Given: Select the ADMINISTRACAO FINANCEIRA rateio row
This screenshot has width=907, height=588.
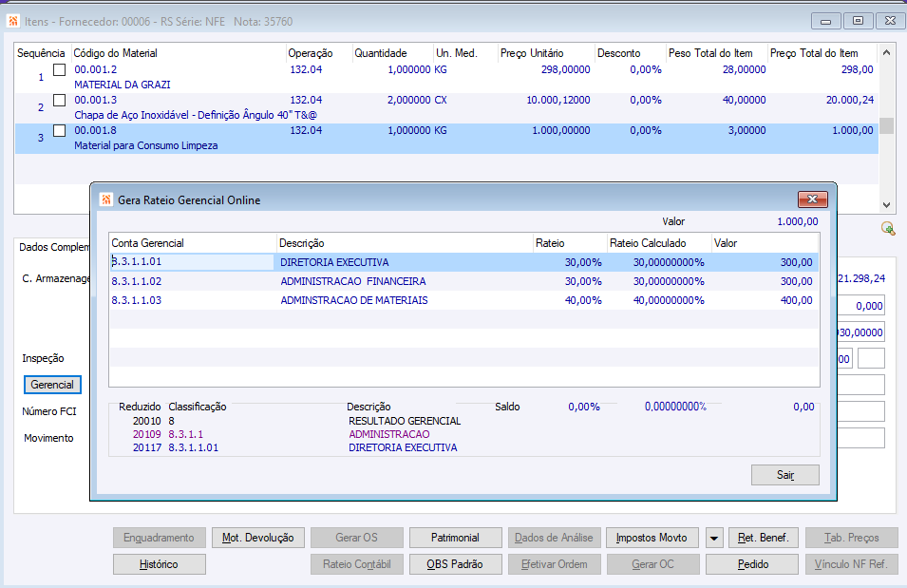Looking at the screenshot, I should (352, 281).
